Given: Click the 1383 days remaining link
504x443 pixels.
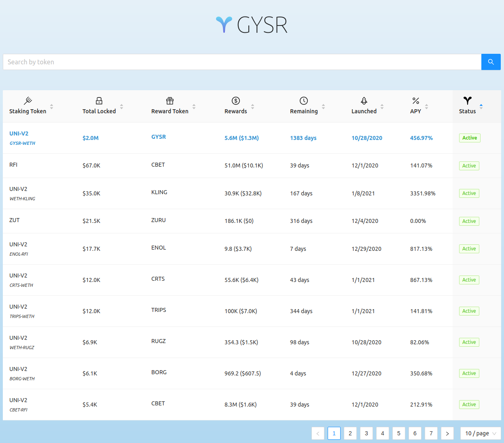Looking at the screenshot, I should click(x=303, y=138).
